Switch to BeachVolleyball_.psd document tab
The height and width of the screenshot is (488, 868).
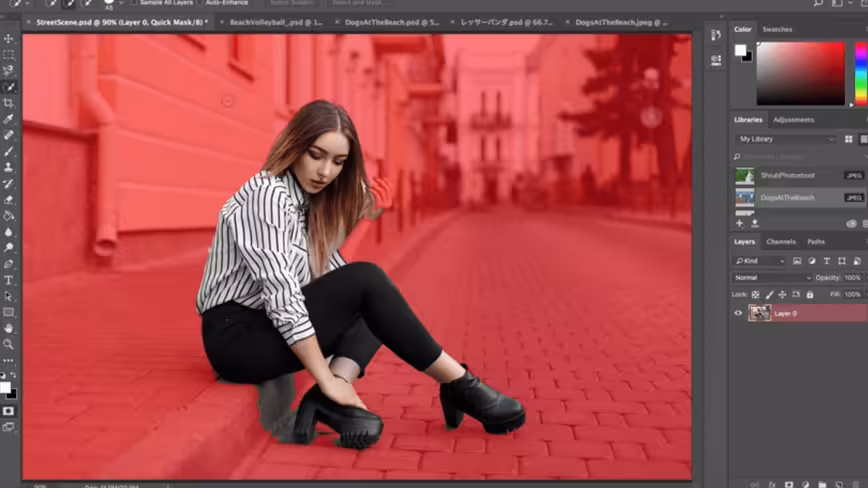(276, 22)
